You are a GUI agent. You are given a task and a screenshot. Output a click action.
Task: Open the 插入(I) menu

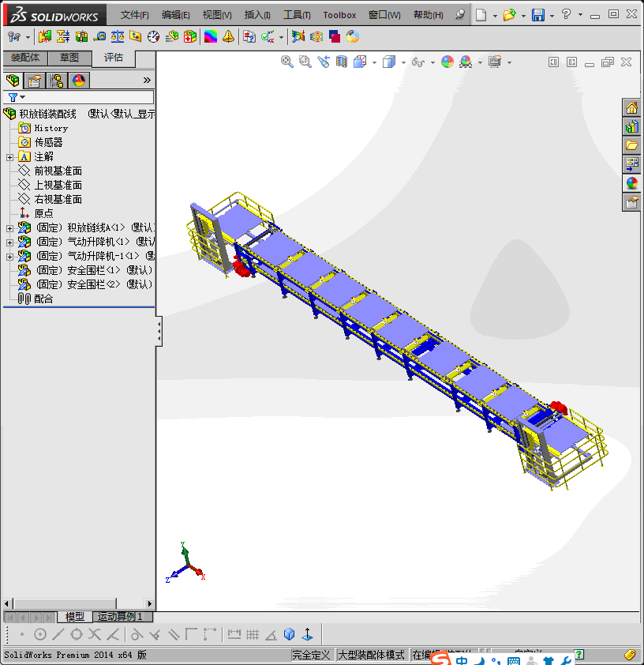tap(257, 15)
